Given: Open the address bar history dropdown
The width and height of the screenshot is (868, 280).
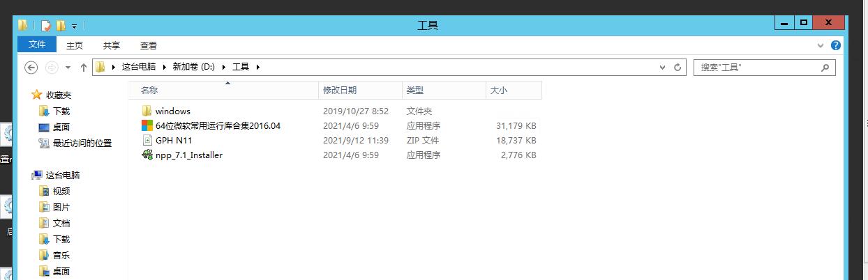Looking at the screenshot, I should click(x=662, y=68).
